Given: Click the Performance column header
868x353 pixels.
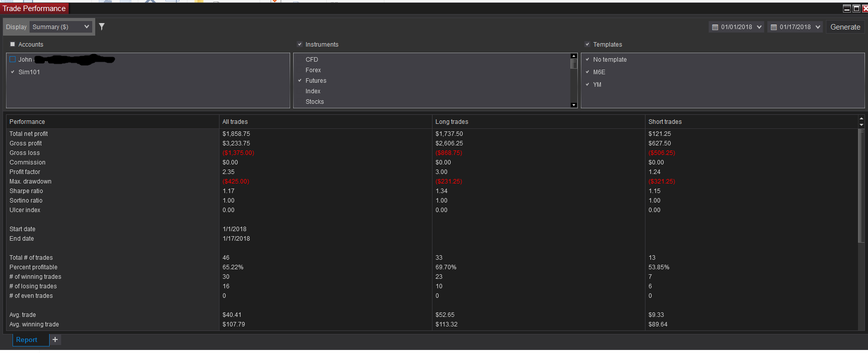Looking at the screenshot, I should (x=112, y=122).
